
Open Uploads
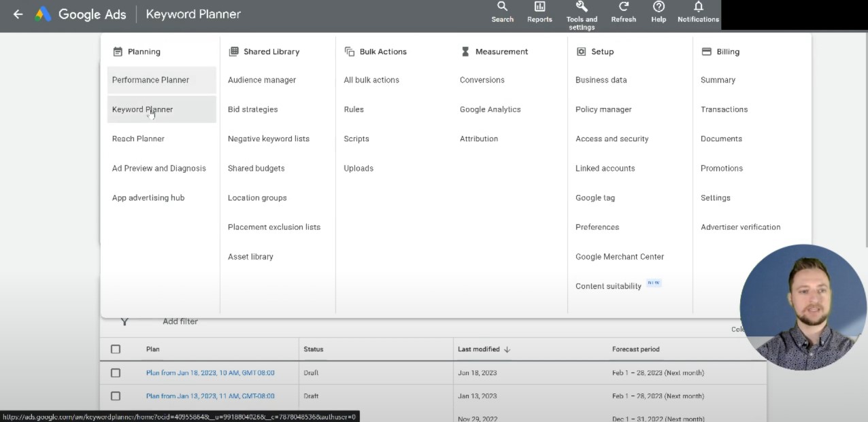pos(358,169)
